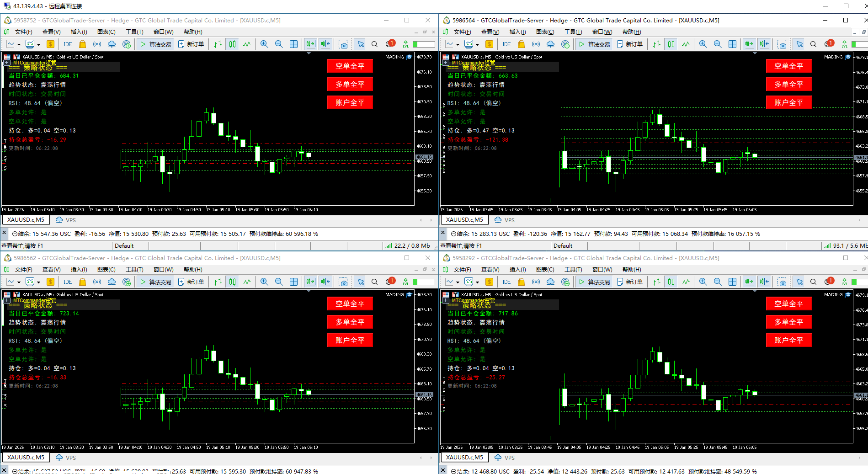
Task: Open 新订单 new order in window 5958292
Action: [630, 282]
